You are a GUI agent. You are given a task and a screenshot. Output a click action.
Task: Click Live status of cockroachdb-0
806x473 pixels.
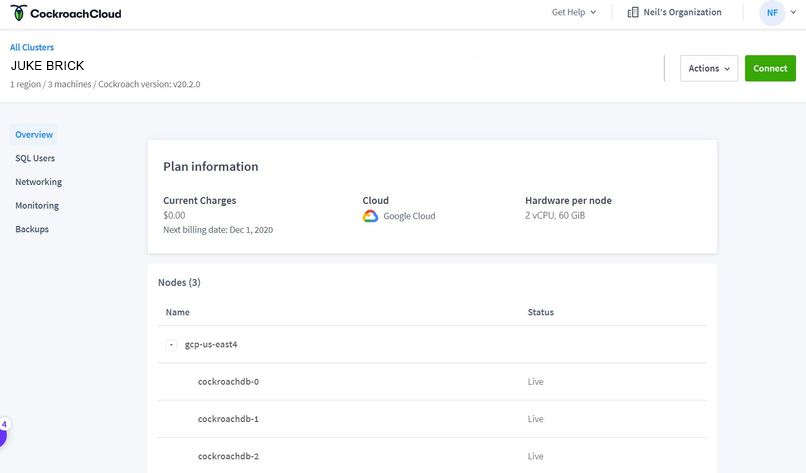click(x=536, y=381)
